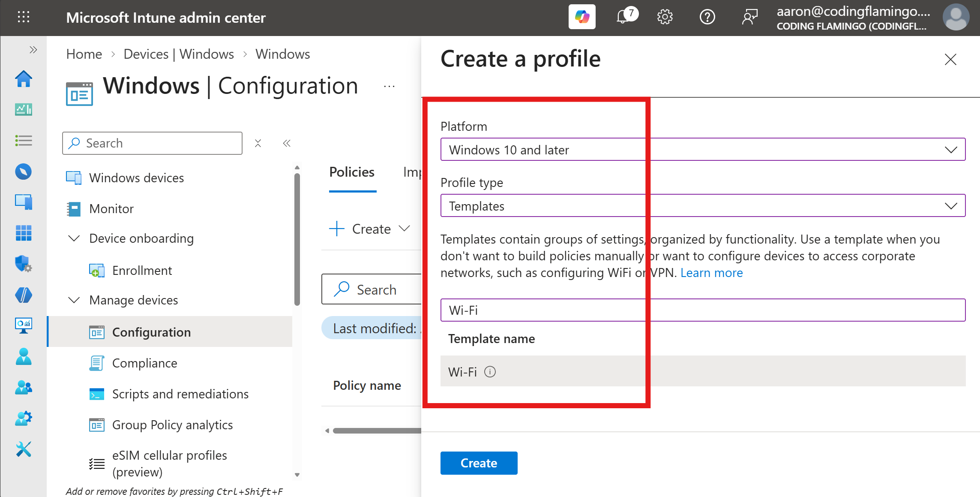
Task: Open Troubleshooting tools icon in sidebar
Action: [24, 449]
